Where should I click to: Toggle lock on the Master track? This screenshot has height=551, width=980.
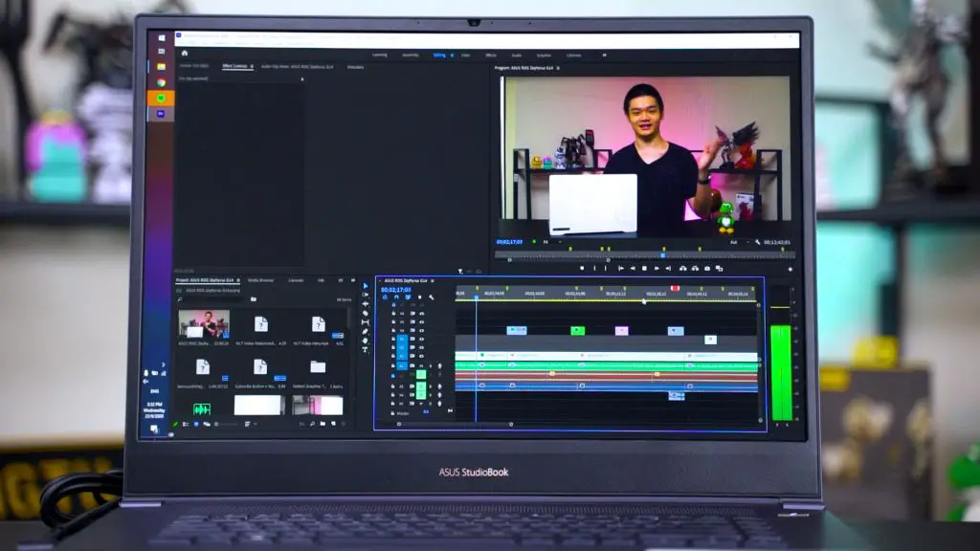(x=392, y=413)
